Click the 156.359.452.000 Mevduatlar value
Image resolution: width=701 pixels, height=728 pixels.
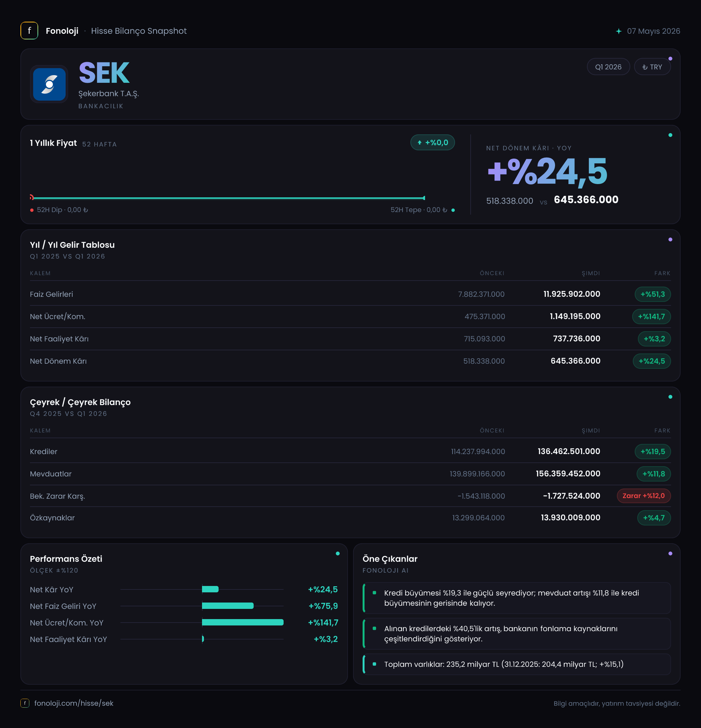(568, 474)
